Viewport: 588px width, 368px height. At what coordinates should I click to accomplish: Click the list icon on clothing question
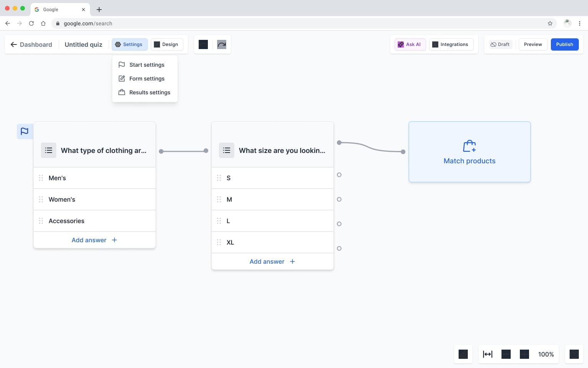[x=49, y=150]
